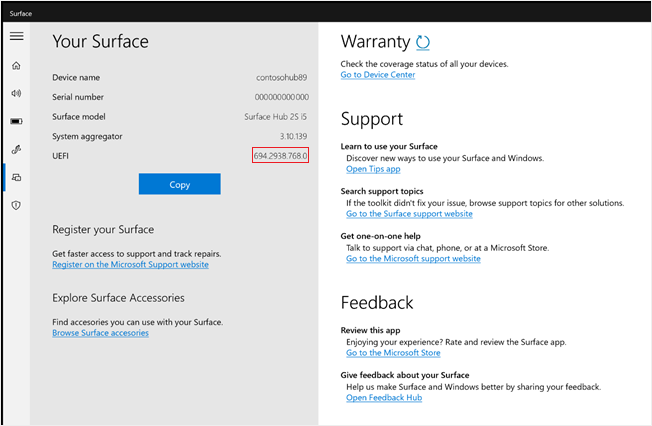Select the device info sidebar icon
The image size is (652, 426).
[16, 177]
